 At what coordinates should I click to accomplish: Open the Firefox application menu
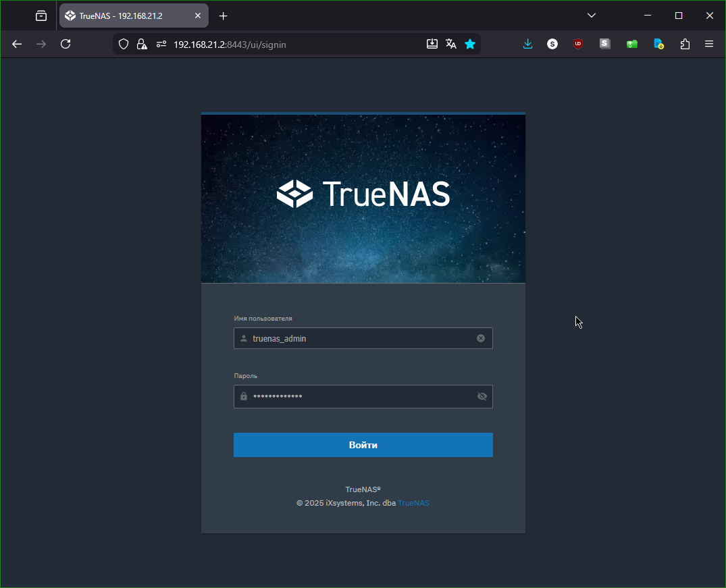coord(709,44)
